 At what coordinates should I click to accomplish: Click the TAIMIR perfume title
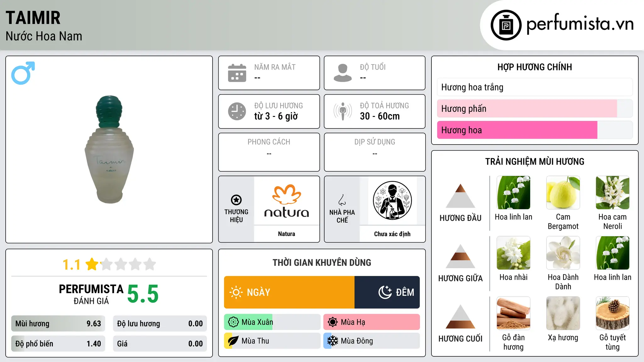tap(33, 18)
